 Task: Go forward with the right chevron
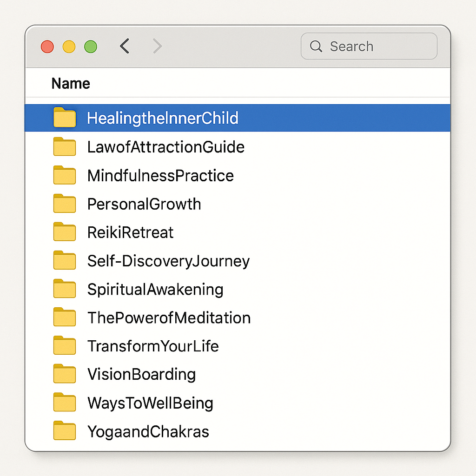[158, 46]
